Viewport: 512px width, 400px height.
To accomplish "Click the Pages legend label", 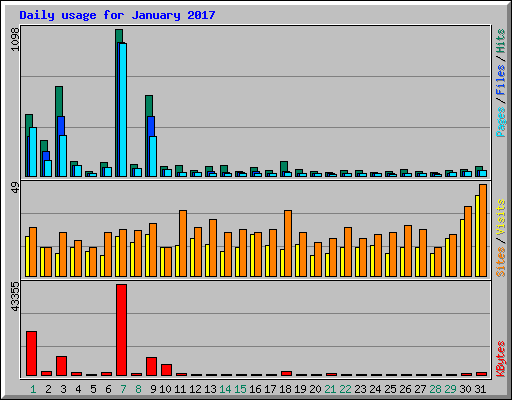I will [x=500, y=122].
